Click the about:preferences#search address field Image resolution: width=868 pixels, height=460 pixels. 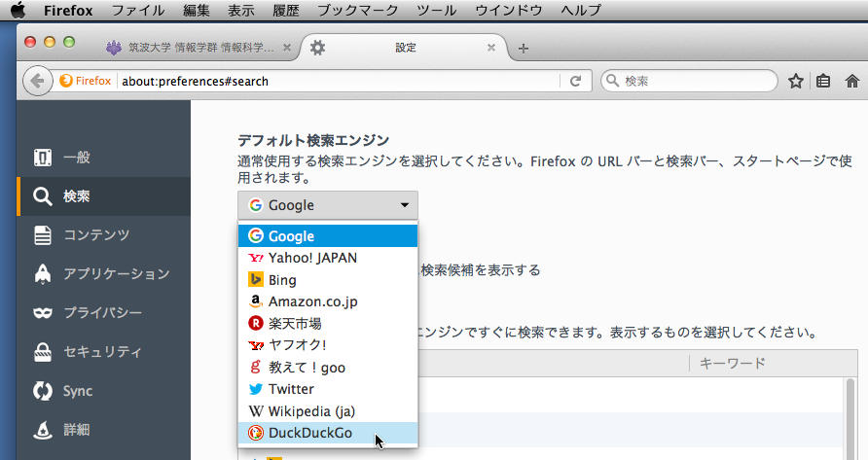pos(339,81)
